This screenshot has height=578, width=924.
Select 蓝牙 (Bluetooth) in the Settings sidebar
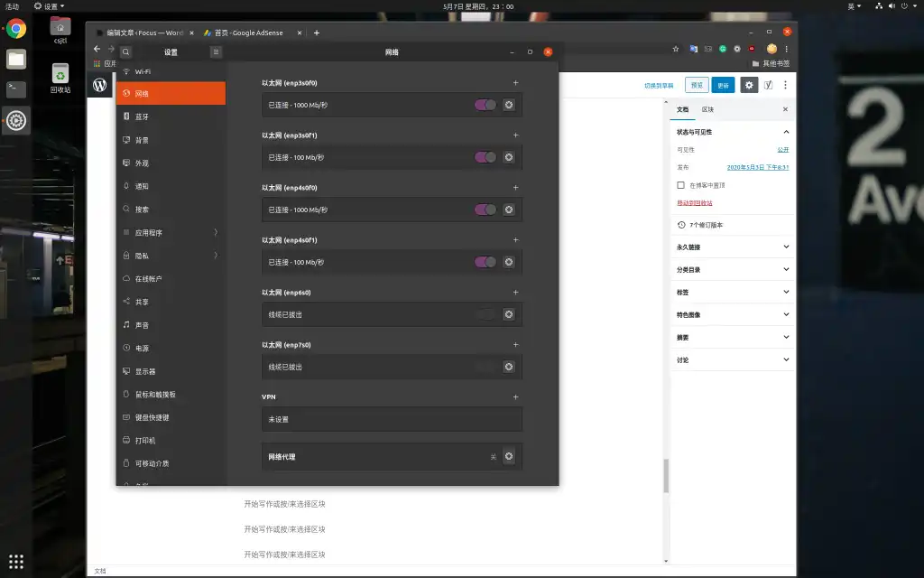(x=143, y=117)
